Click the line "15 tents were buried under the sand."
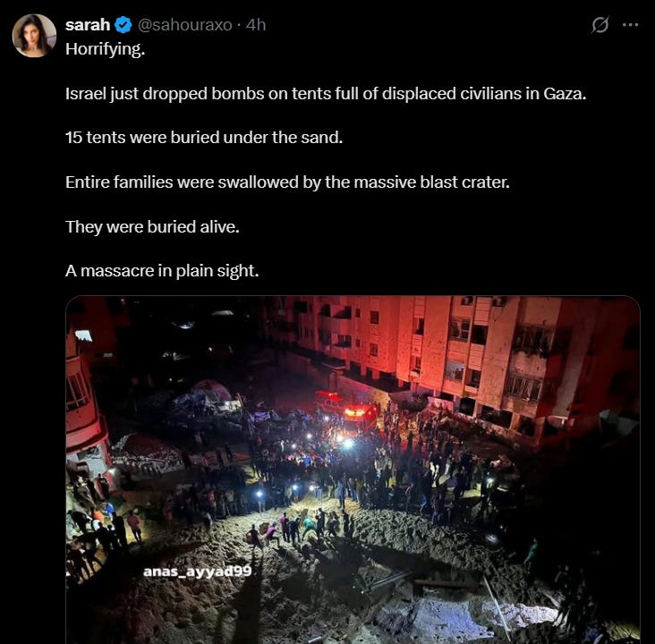 click(204, 138)
